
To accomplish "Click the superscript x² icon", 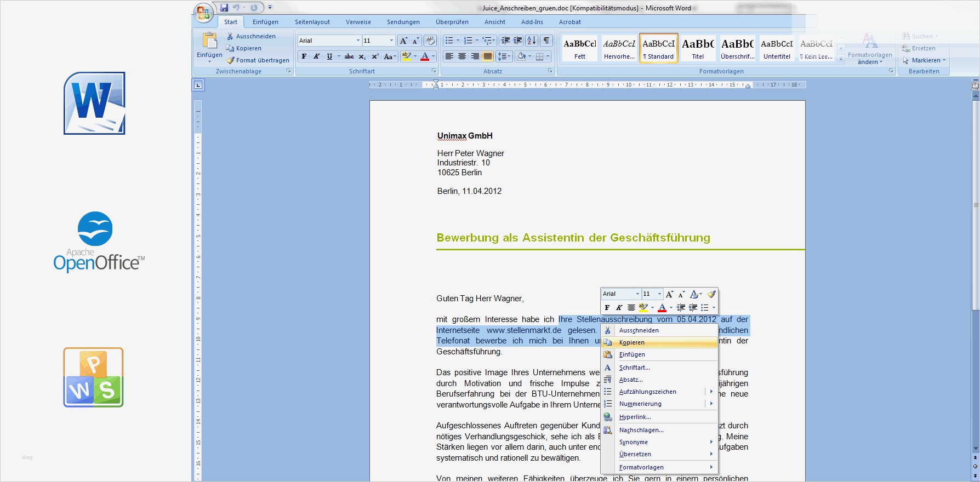I will pos(375,56).
